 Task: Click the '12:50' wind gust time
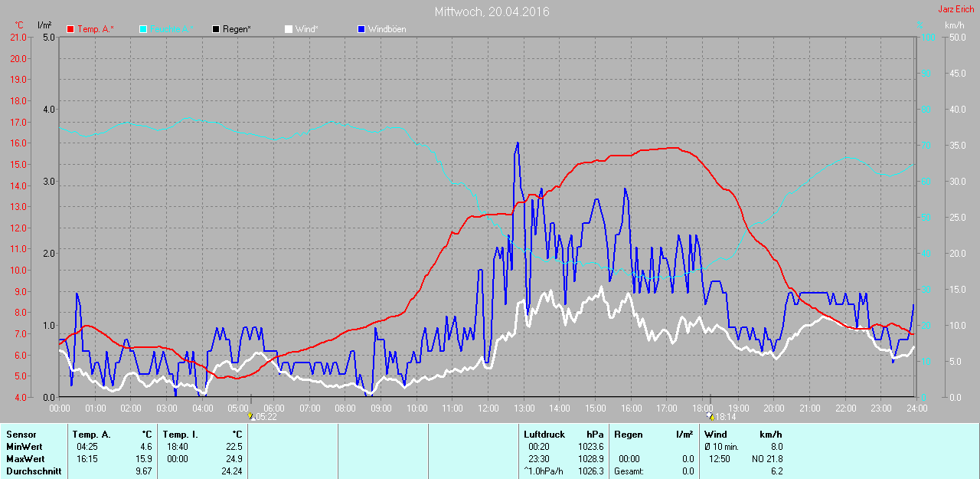click(720, 459)
